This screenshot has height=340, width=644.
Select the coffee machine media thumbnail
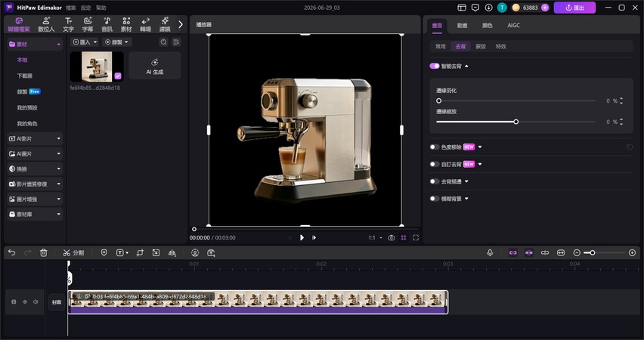[x=97, y=66]
